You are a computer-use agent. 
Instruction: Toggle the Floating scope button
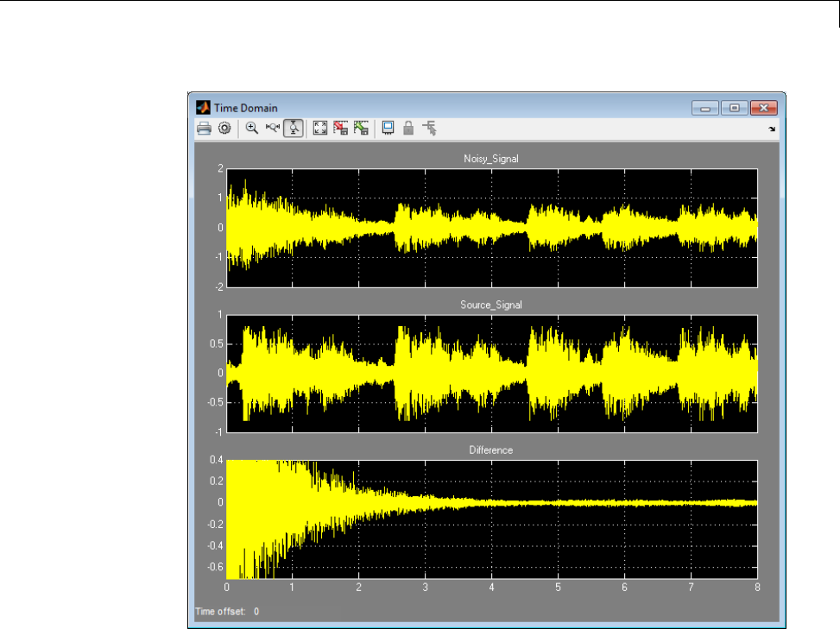point(388,129)
